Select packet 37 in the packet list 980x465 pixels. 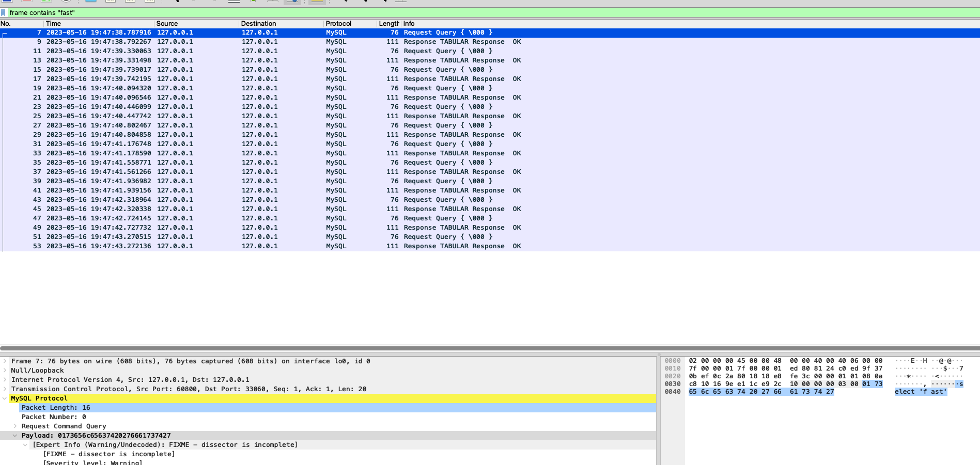tap(490, 172)
